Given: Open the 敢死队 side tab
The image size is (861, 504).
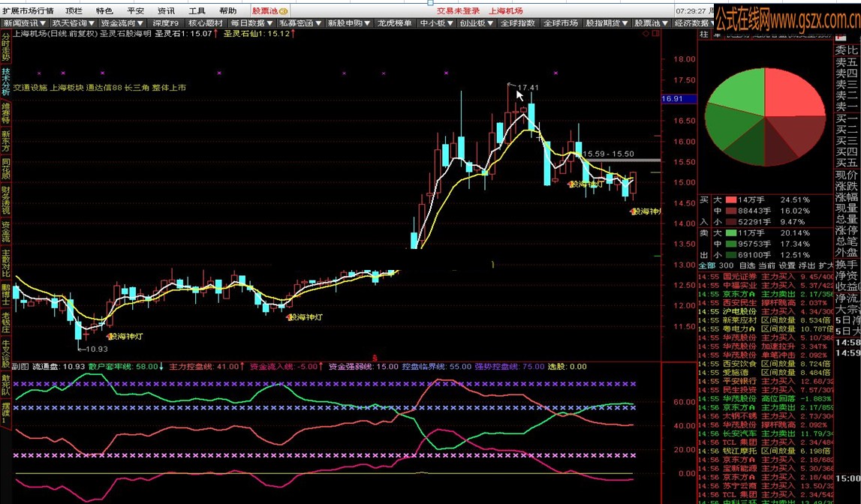Looking at the screenshot, I should (x=5, y=385).
